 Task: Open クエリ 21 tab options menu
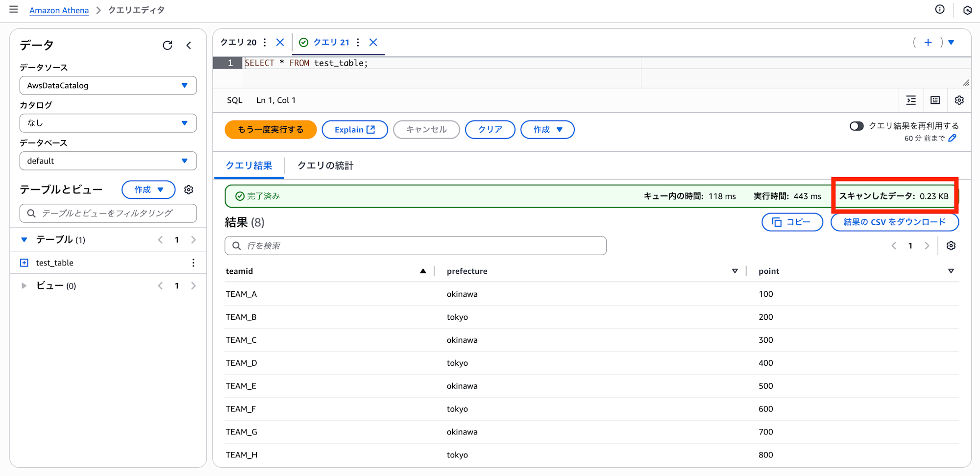pos(358,42)
